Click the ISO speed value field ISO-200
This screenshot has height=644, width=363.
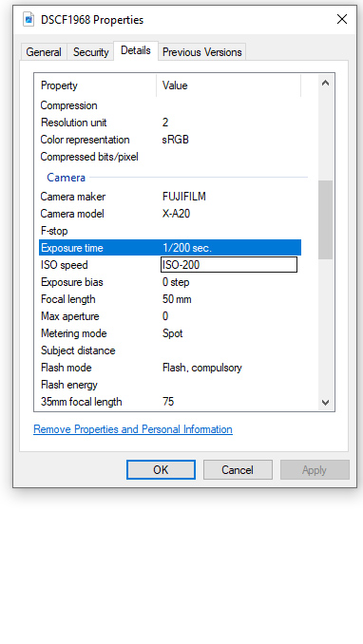[x=229, y=265]
